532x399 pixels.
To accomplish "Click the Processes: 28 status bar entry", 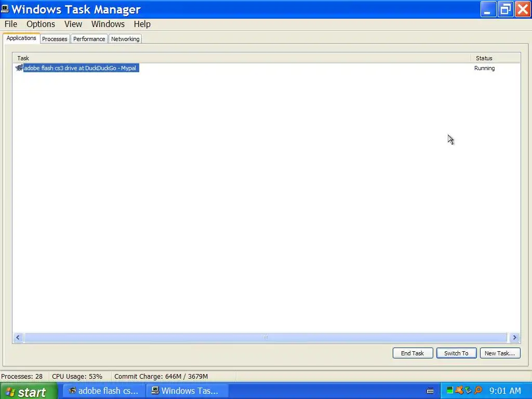I will pyautogui.click(x=22, y=376).
